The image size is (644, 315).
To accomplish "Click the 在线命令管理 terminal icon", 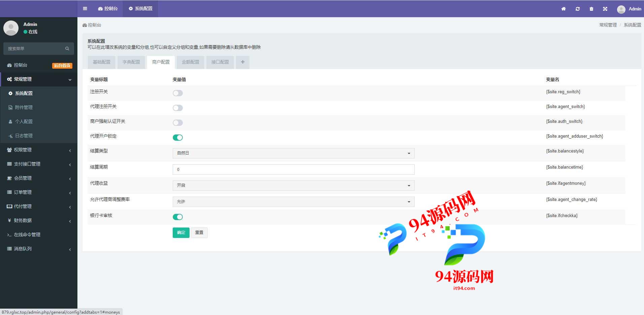I will 9,235.
